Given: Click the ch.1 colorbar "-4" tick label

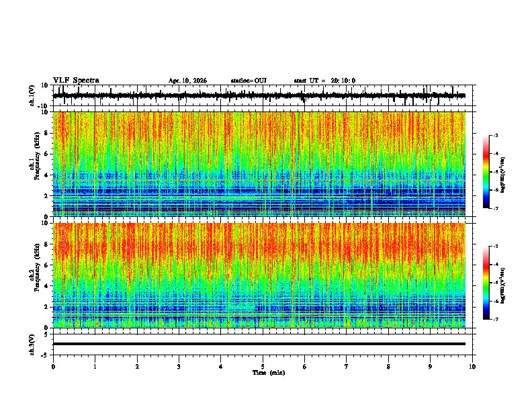Looking at the screenshot, I should tap(496, 154).
